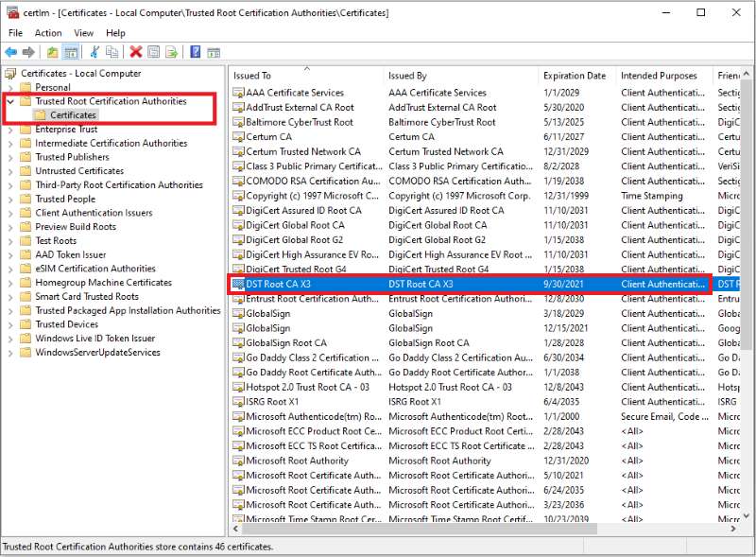Click vertical scrollbar down arrow
756x557 pixels.
click(x=747, y=515)
